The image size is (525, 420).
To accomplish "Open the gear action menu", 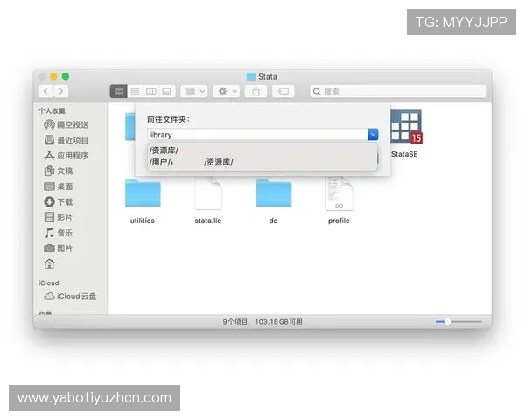I will click(227, 91).
